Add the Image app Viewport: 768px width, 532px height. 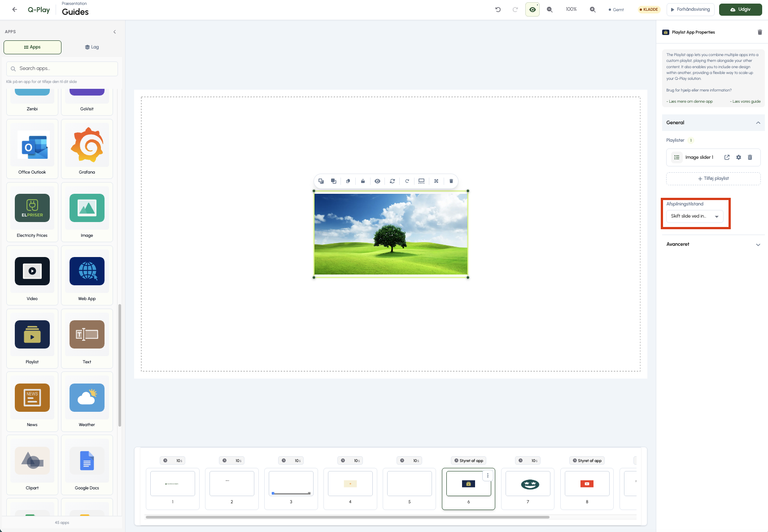87,212
